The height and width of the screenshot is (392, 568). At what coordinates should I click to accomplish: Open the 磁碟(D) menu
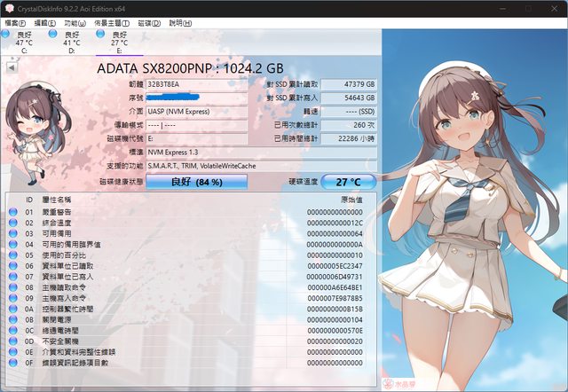point(151,22)
